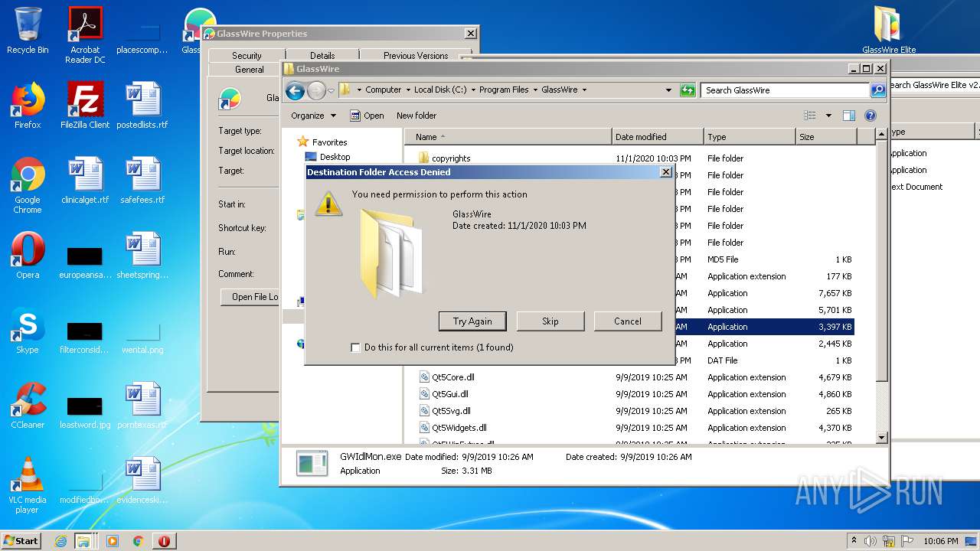Click Explorer forward navigation arrow
980x551 pixels.
click(316, 91)
